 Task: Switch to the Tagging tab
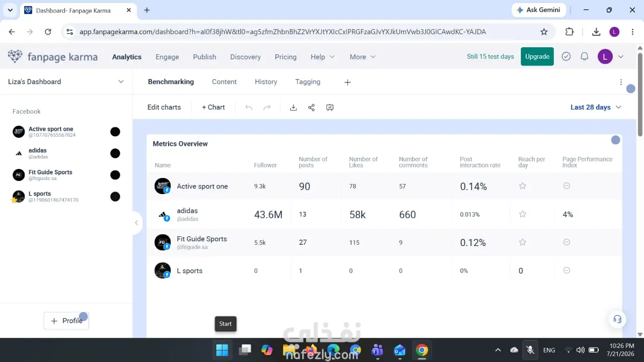308,82
